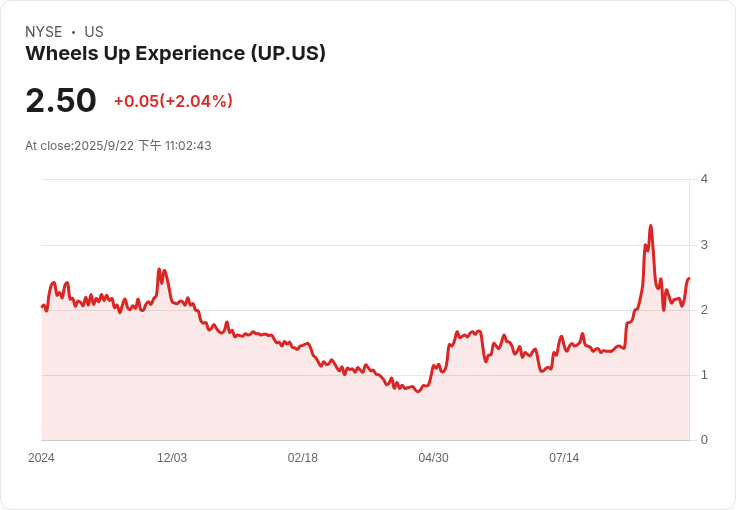Click the +0.05(+2.04%) price change text
The image size is (736, 510).
point(173,101)
